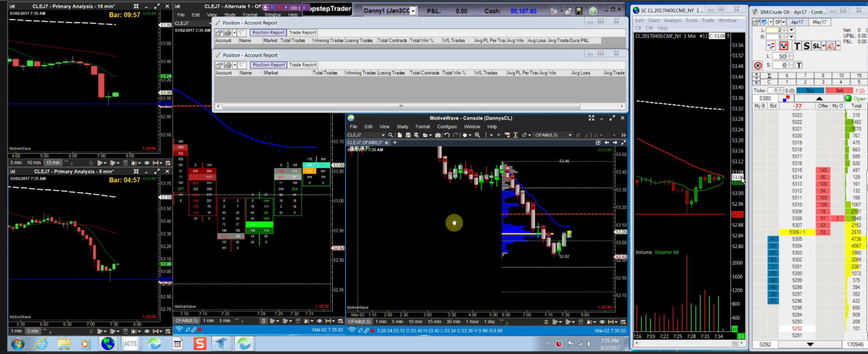The width and height of the screenshot is (868, 354).
Task: Click New document icon in Console toolbar
Action: pyautogui.click(x=400, y=135)
